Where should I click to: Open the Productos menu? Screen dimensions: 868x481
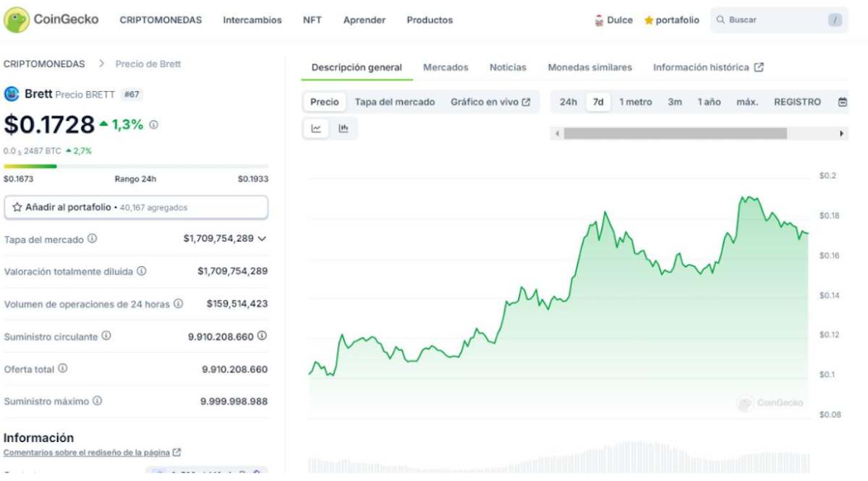[430, 20]
